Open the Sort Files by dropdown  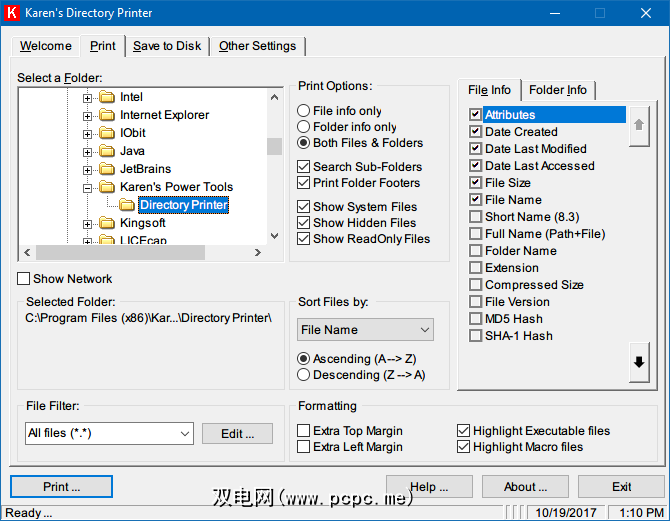point(424,330)
